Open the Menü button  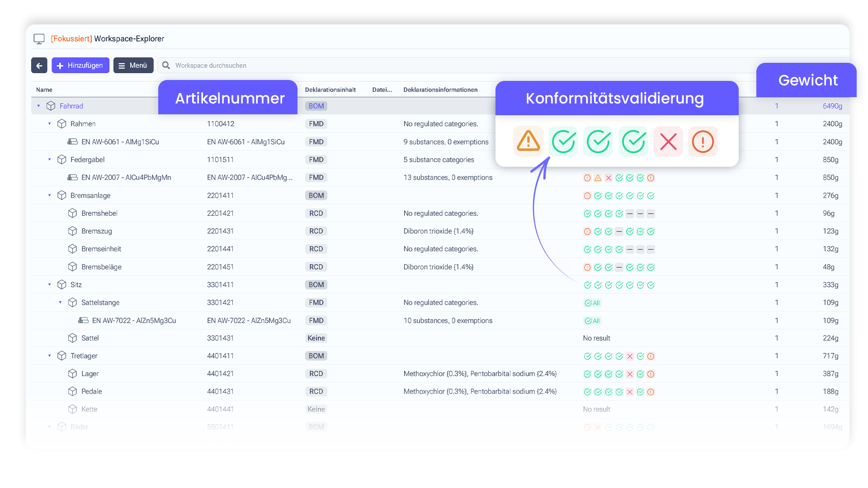click(133, 66)
